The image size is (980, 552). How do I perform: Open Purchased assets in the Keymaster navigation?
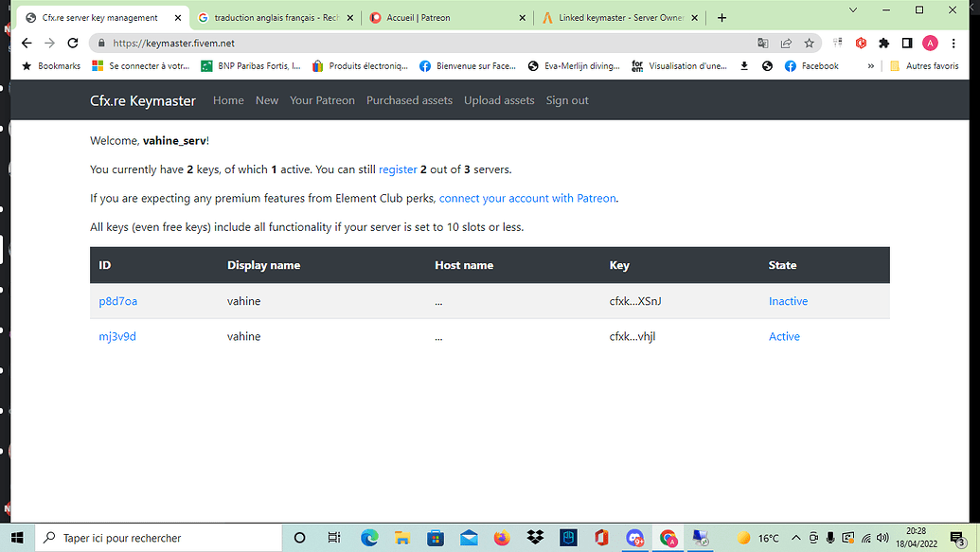[x=409, y=99]
